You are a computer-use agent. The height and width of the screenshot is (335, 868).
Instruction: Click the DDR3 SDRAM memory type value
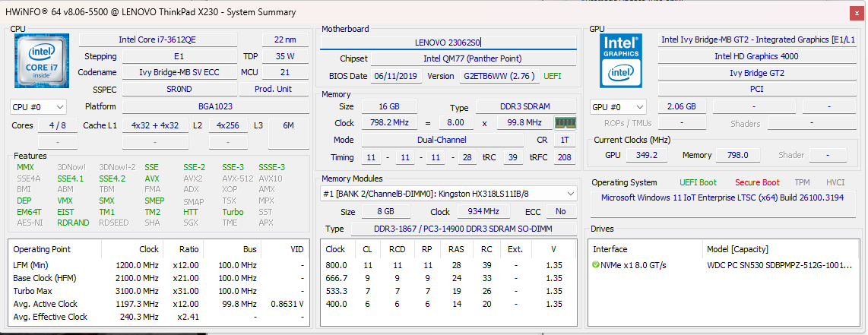pos(526,106)
